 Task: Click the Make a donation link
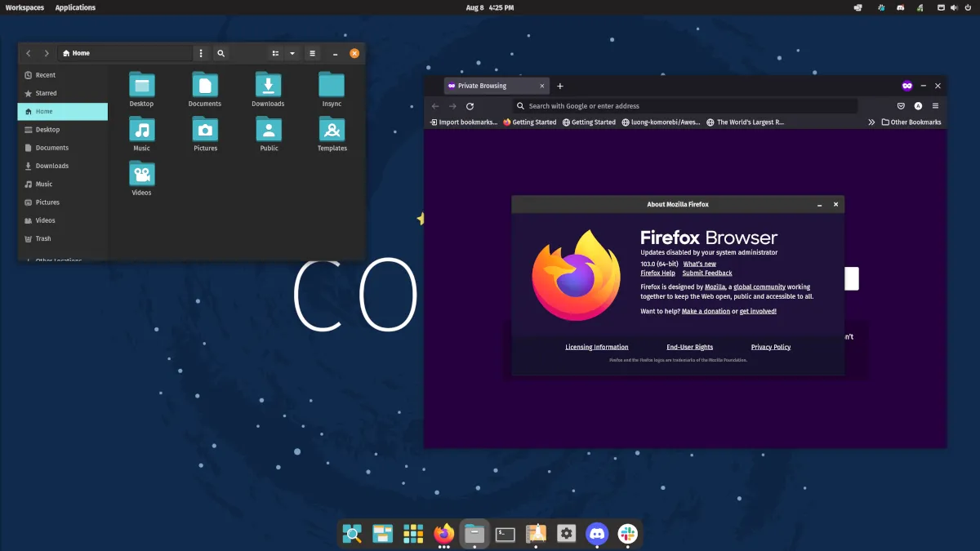[706, 310]
